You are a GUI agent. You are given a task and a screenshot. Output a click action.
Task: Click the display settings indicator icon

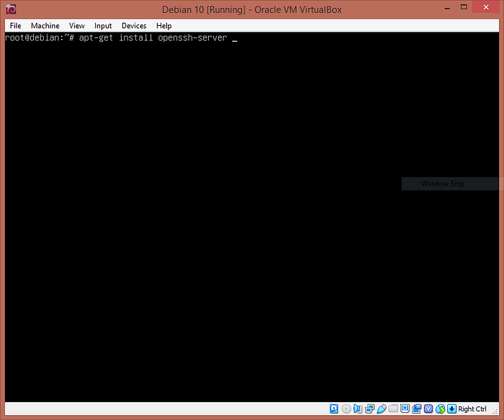[405, 408]
